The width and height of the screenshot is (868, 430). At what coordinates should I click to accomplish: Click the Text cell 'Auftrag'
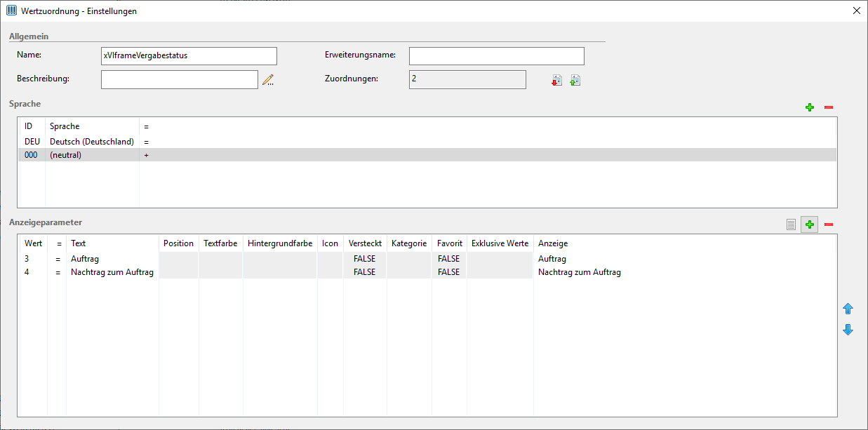85,259
